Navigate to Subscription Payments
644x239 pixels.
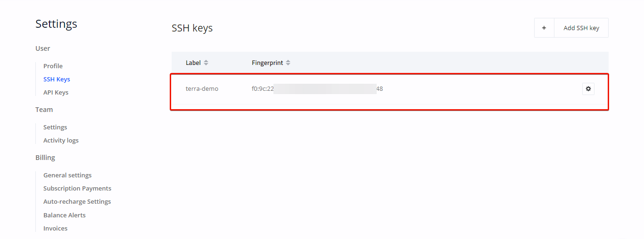click(77, 188)
